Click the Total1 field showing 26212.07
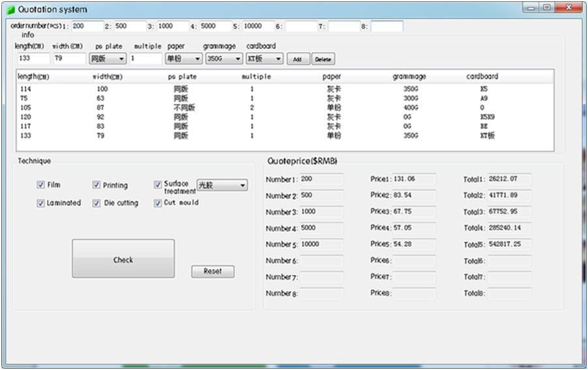The height and width of the screenshot is (370, 588). point(509,179)
